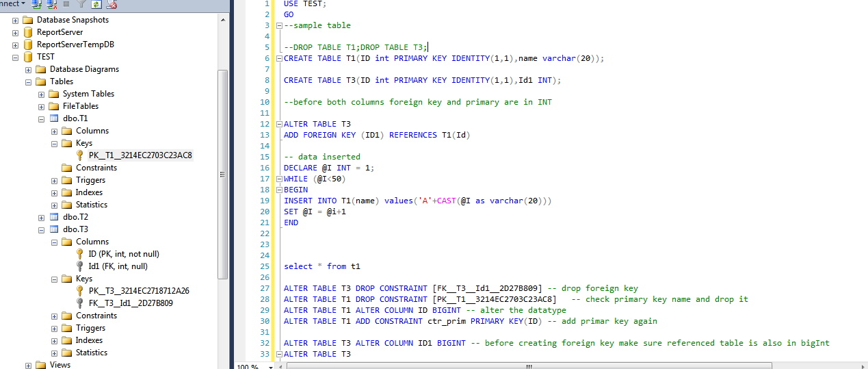868x369 pixels.
Task: Expand the ReportServer database node
Action: [15, 32]
